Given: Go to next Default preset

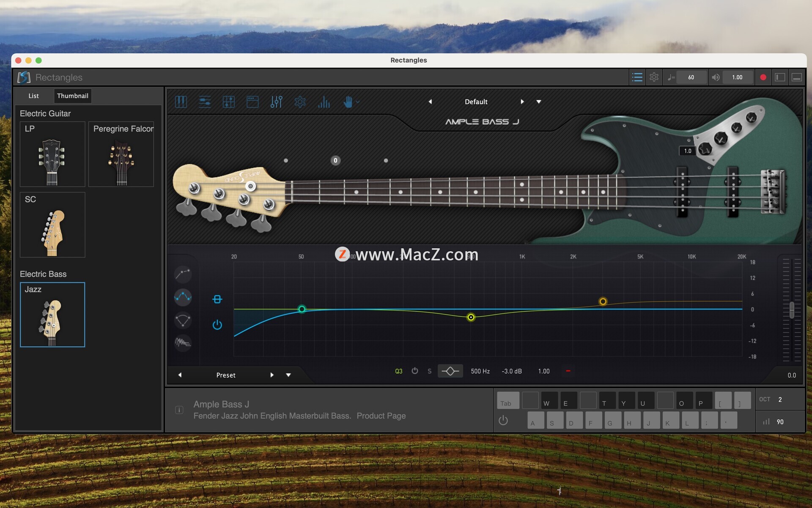Looking at the screenshot, I should (x=522, y=102).
